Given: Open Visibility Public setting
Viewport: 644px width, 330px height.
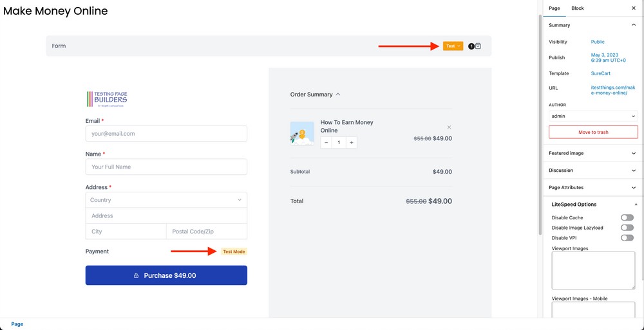Looking at the screenshot, I should click(598, 42).
